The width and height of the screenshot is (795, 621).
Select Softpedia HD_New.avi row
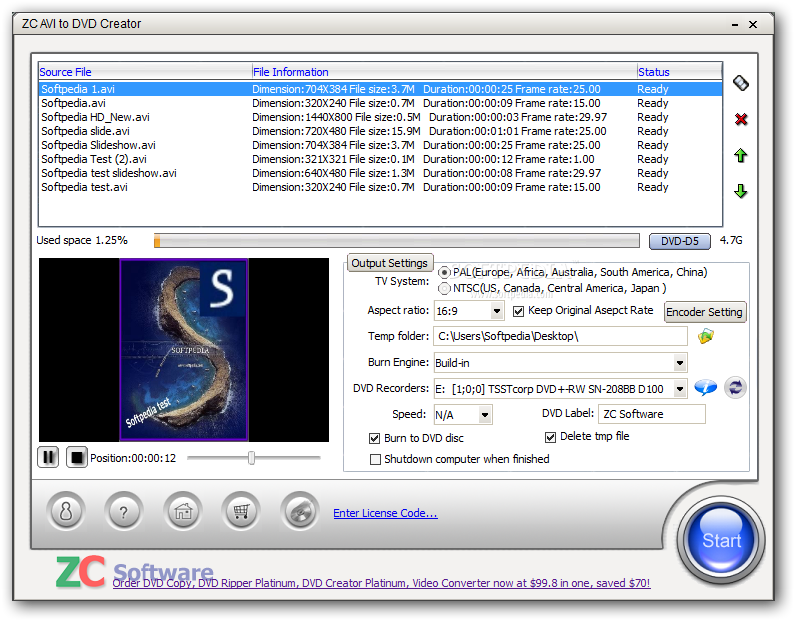380,117
